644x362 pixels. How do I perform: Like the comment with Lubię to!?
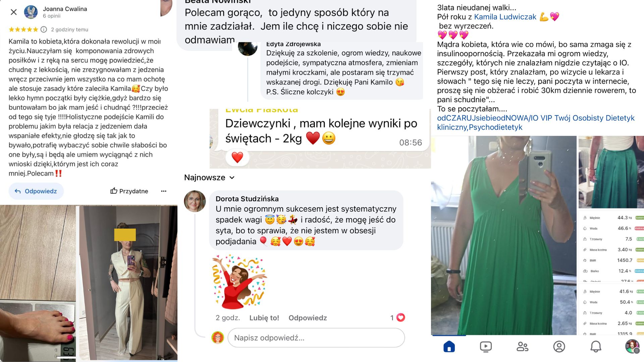pos(264,318)
